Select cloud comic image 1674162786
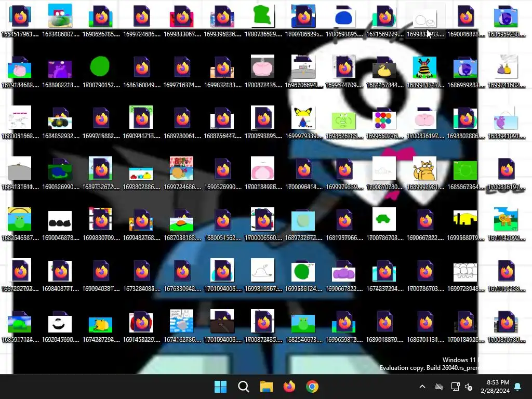The image size is (532, 399). (x=182, y=326)
